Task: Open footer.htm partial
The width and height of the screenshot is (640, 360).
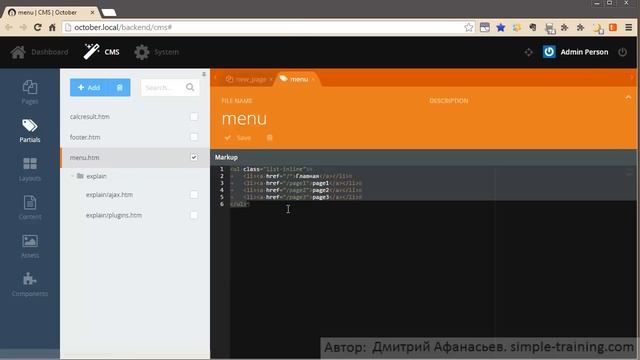Action: point(84,137)
